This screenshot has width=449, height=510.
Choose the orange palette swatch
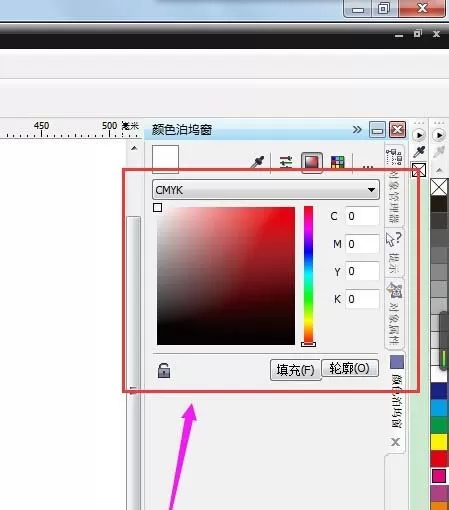point(439,506)
